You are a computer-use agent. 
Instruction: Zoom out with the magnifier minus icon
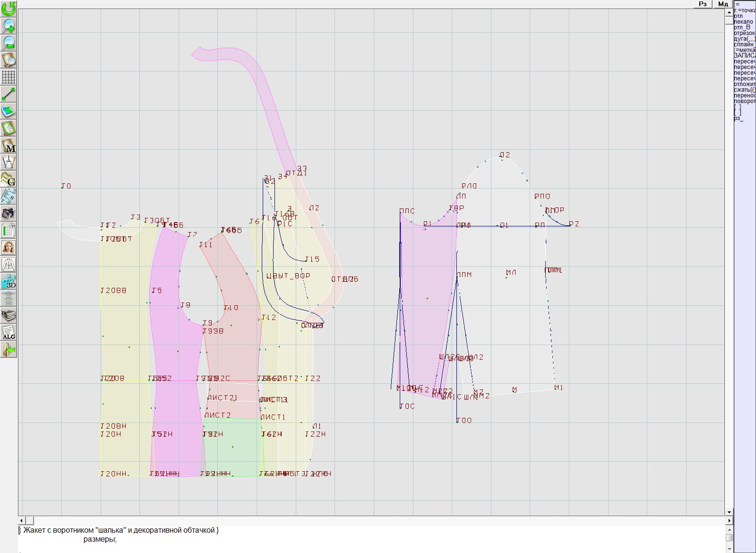[9, 43]
